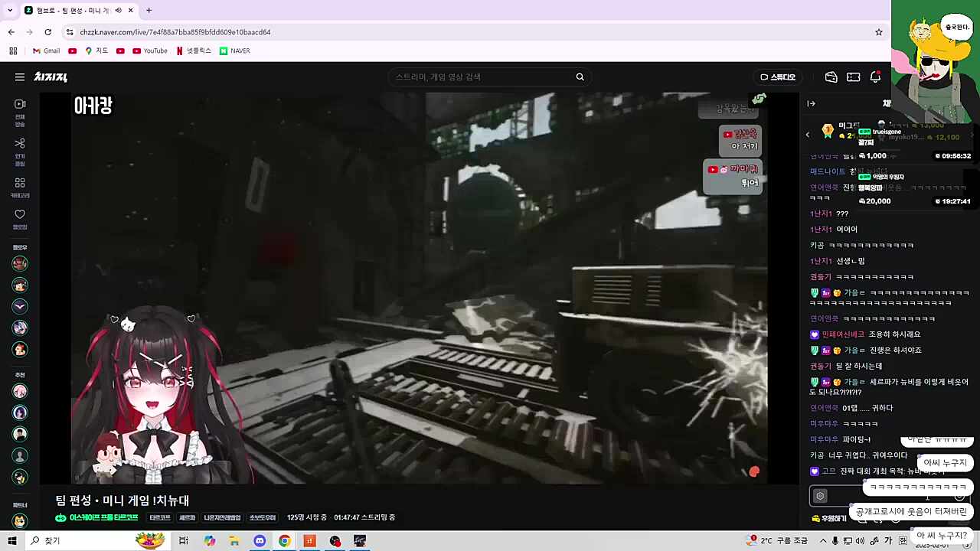The image size is (980, 551).
Task: Open the 지도 maps bookmark
Action: (x=96, y=51)
